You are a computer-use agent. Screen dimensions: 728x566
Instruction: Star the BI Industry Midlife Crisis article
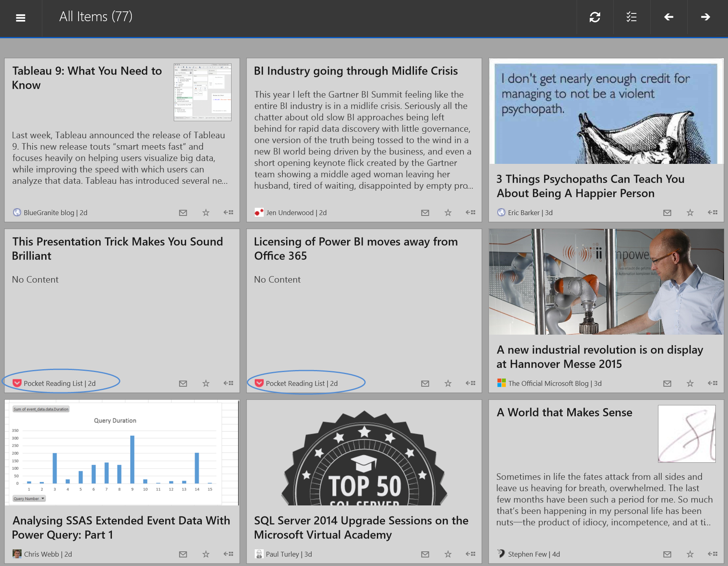pyautogui.click(x=448, y=213)
